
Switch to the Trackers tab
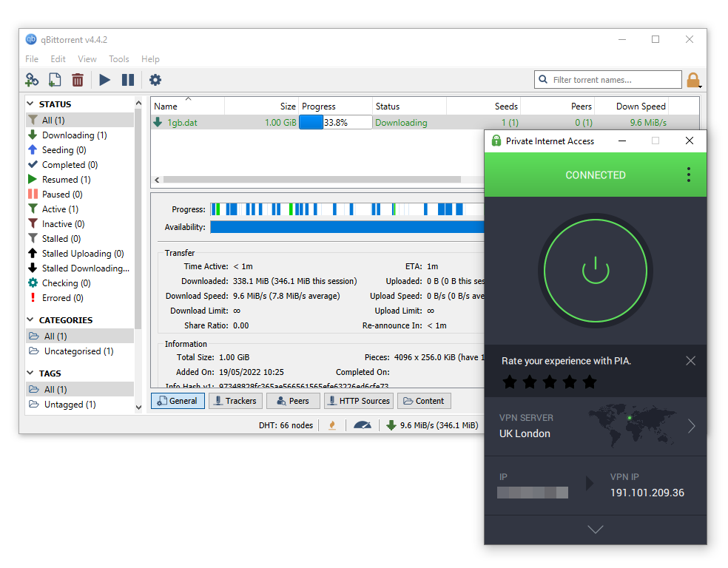pos(235,401)
